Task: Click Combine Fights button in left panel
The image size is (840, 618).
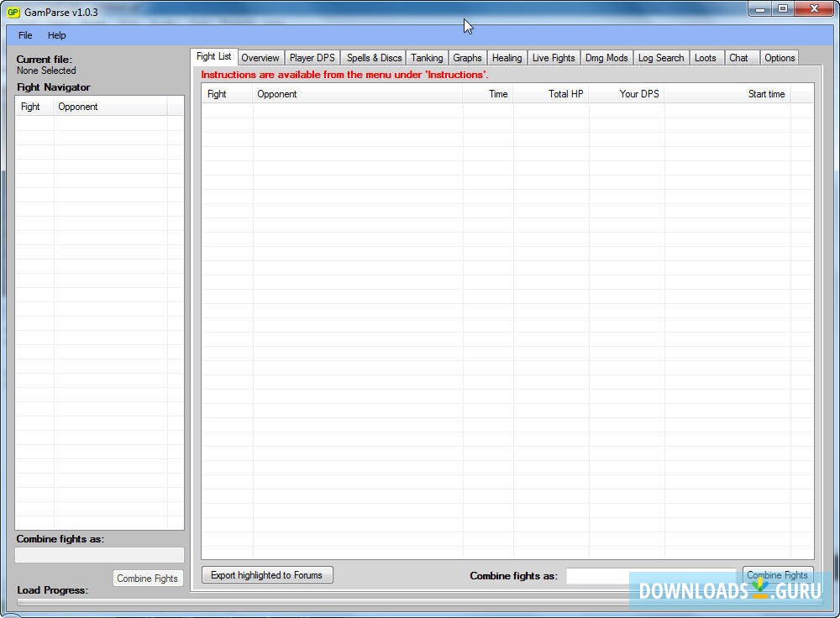Action: tap(147, 579)
